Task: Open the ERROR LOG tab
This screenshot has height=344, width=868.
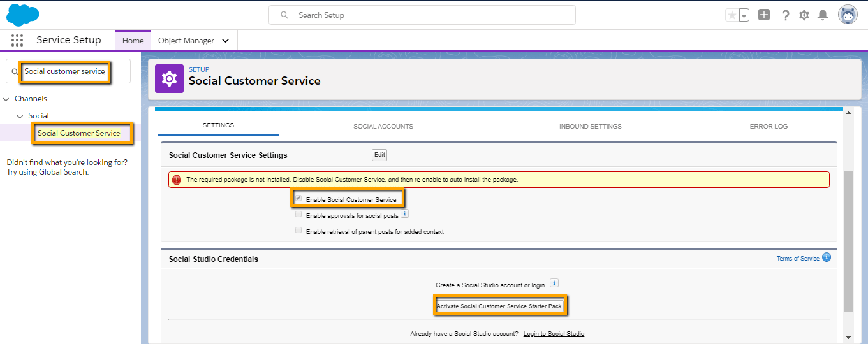Action: click(769, 127)
